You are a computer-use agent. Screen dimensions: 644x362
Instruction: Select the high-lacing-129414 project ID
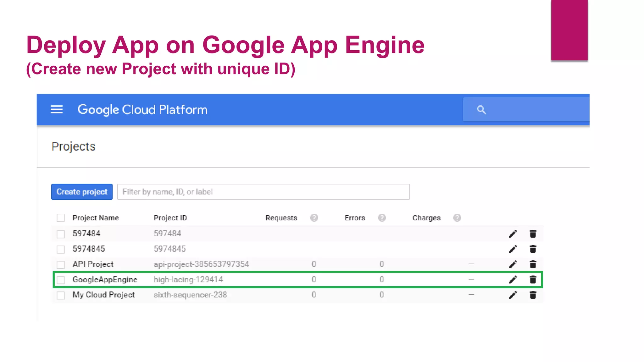pos(188,280)
